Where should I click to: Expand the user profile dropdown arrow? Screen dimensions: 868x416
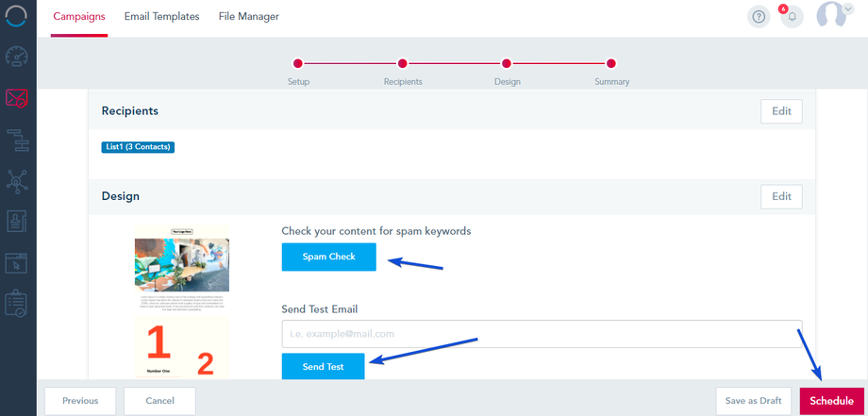click(847, 8)
